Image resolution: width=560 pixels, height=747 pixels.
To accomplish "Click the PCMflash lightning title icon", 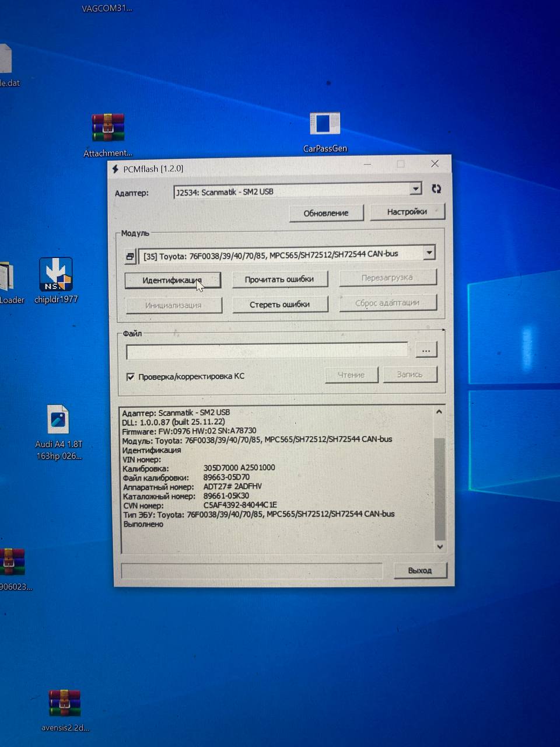I will click(x=116, y=169).
